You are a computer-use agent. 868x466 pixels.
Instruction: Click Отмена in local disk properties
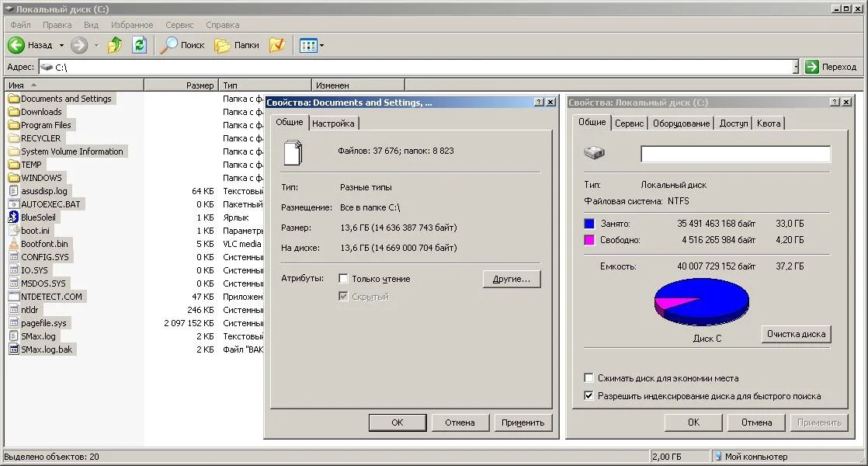tap(757, 423)
